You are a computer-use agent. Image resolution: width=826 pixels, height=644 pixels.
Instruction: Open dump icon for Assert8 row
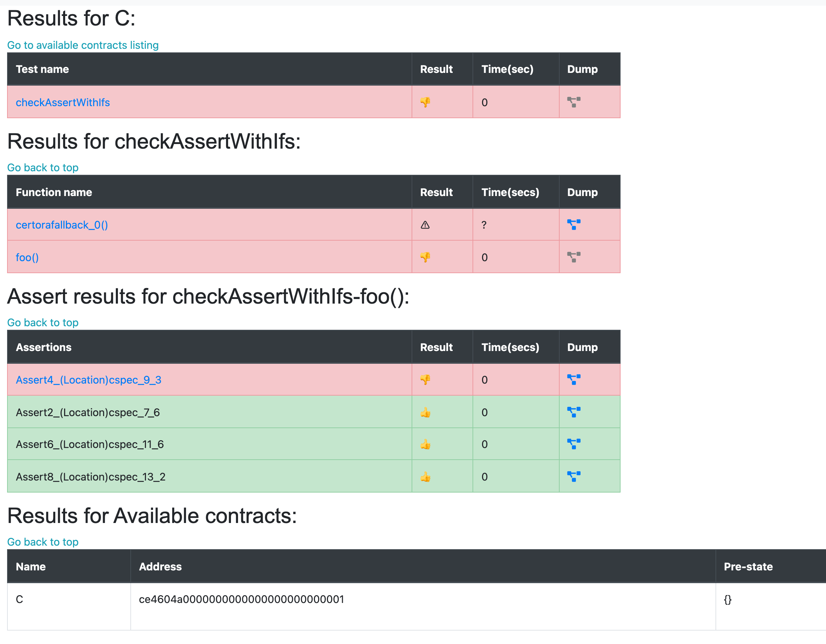click(573, 477)
